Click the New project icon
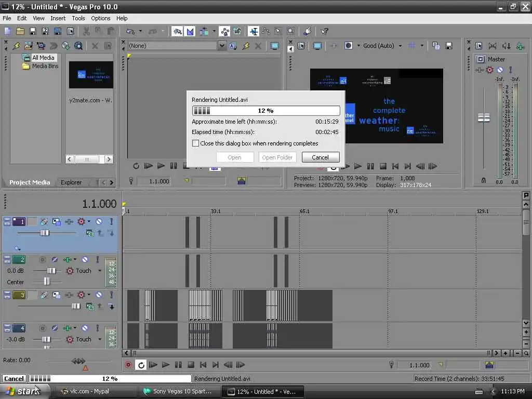The height and width of the screenshot is (399, 532). pyautogui.click(x=8, y=32)
